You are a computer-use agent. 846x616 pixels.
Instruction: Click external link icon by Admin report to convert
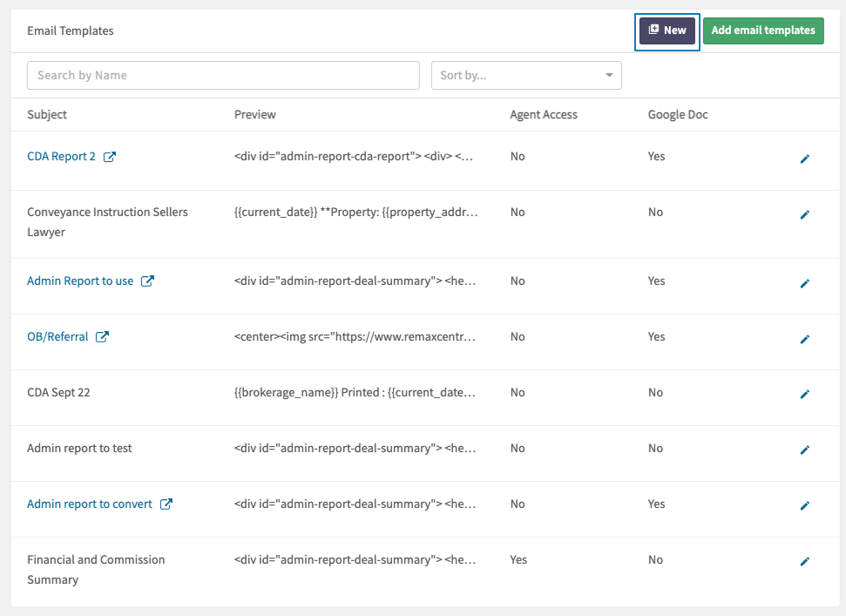coord(166,504)
